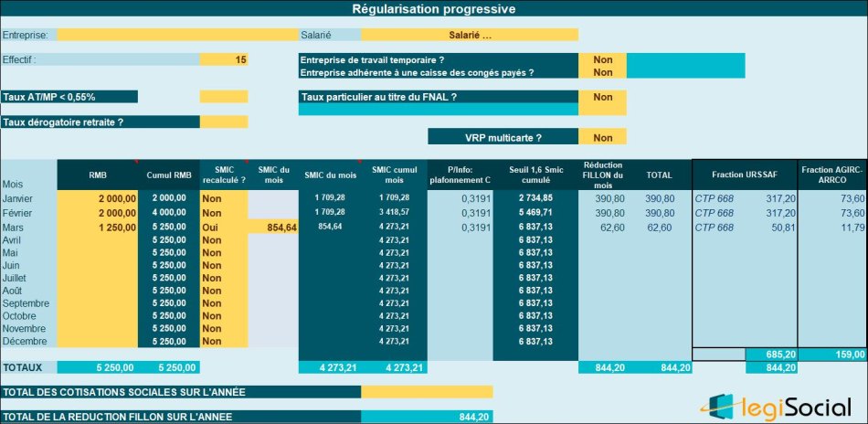Viewport: 868px width, 424px height.
Task: Click the 'Fraction URSSAF' header
Action: coord(745,175)
